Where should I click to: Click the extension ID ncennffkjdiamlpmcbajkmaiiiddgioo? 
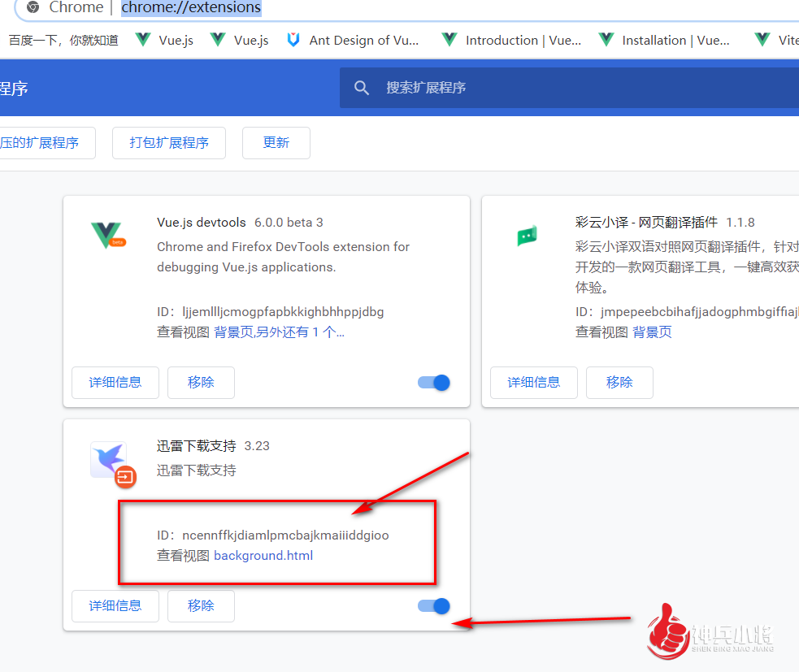[285, 535]
